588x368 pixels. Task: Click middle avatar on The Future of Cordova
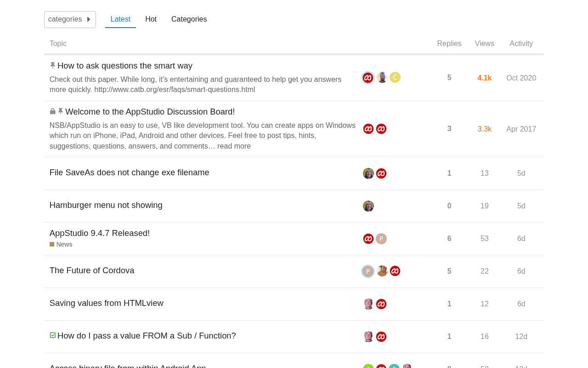pos(382,271)
